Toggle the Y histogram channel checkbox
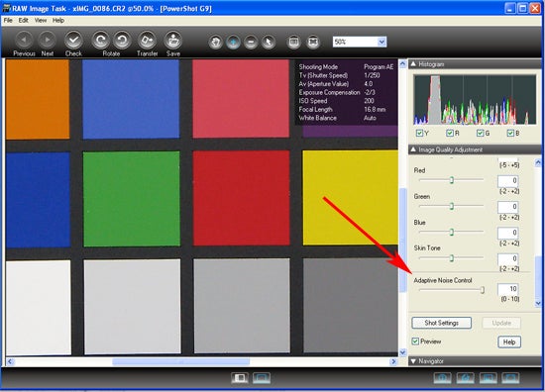 [x=419, y=133]
